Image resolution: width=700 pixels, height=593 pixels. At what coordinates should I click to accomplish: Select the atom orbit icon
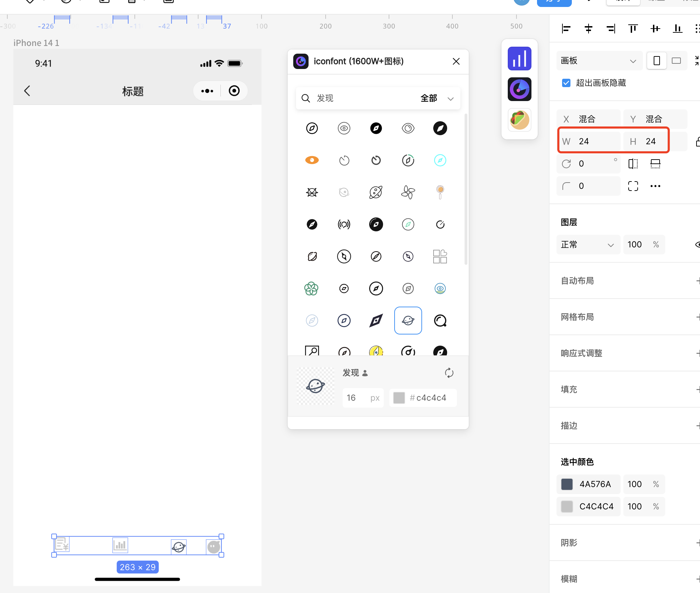(x=312, y=192)
